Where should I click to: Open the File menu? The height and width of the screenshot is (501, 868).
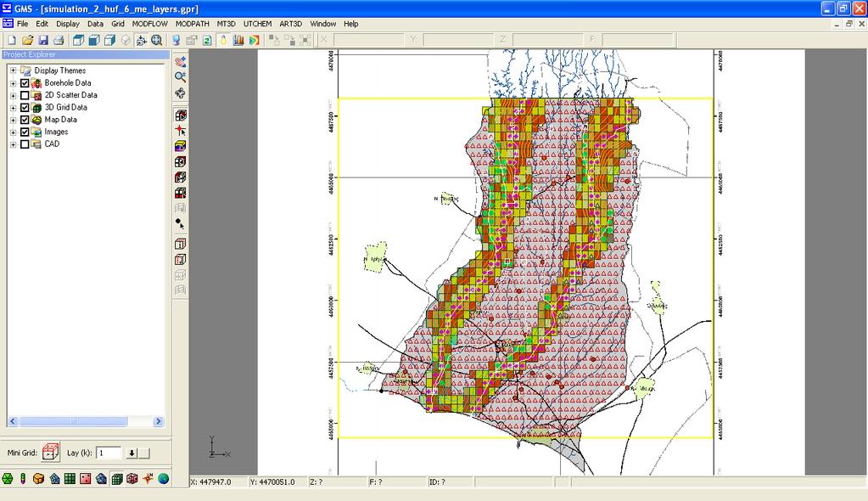22,24
